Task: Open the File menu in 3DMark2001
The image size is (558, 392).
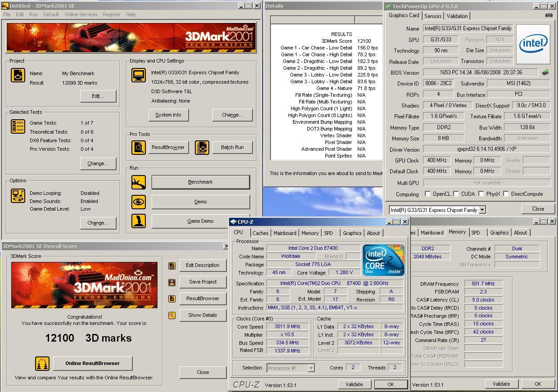Action: pos(7,14)
